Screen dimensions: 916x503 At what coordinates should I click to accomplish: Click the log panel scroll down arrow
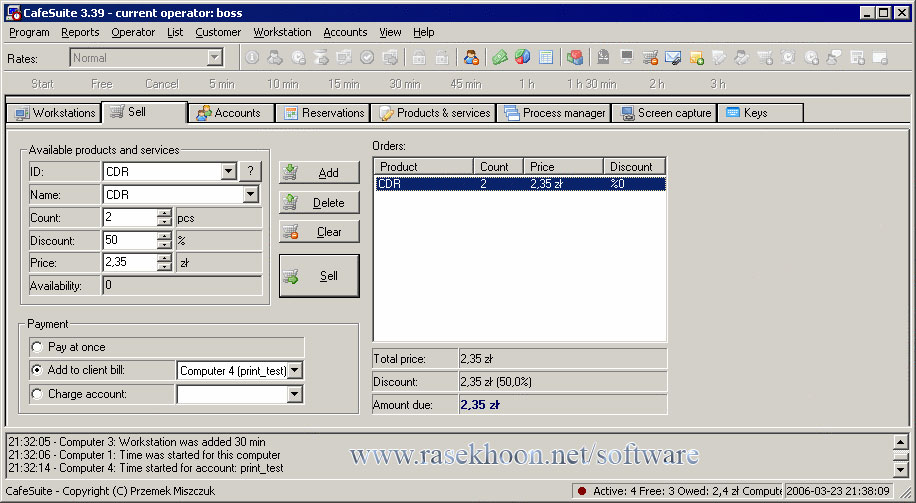pyautogui.click(x=900, y=469)
